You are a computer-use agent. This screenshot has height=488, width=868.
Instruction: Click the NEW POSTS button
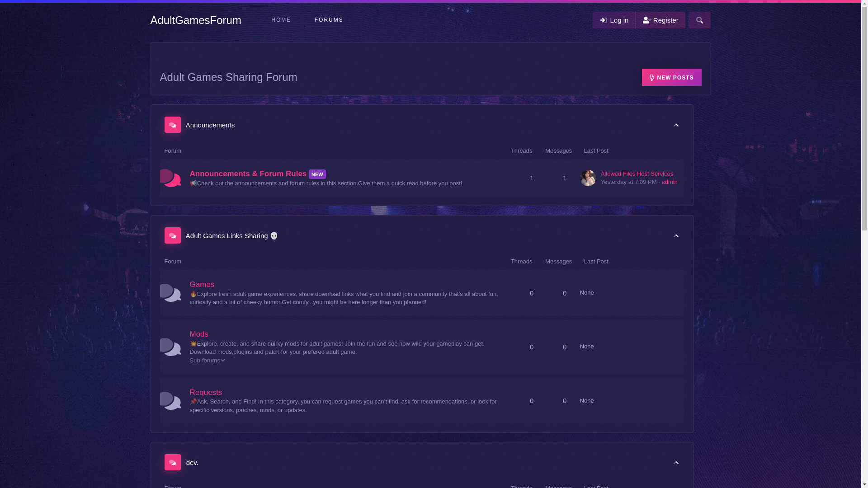[x=671, y=77]
